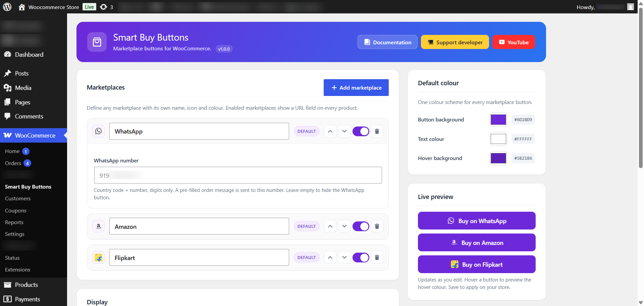Image resolution: width=644 pixels, height=306 pixels.
Task: Move Flipkart marketplace up
Action: tap(330, 257)
